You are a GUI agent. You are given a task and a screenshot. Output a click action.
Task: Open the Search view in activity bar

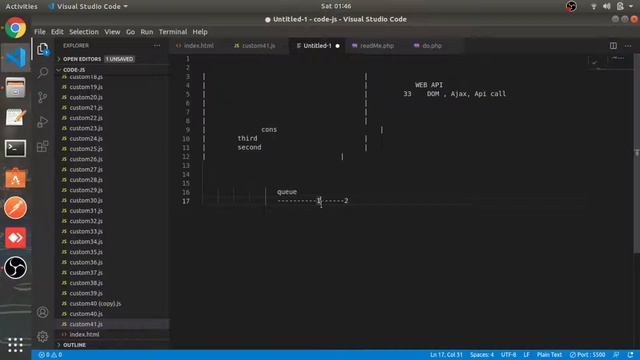coord(42,73)
